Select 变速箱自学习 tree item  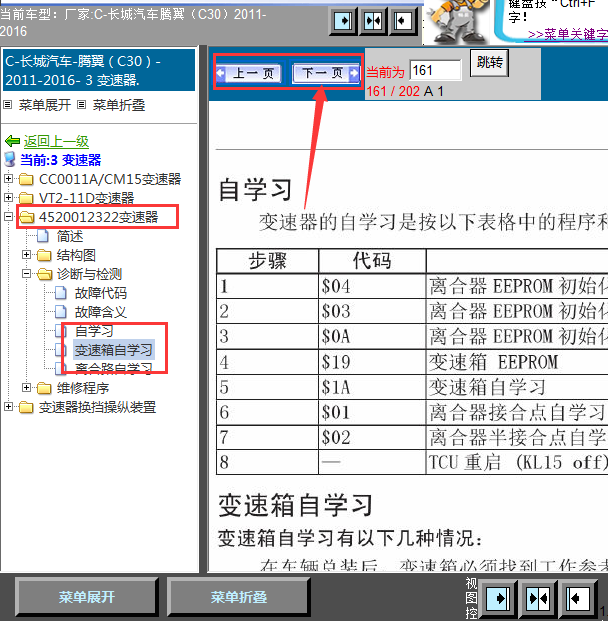coord(114,350)
